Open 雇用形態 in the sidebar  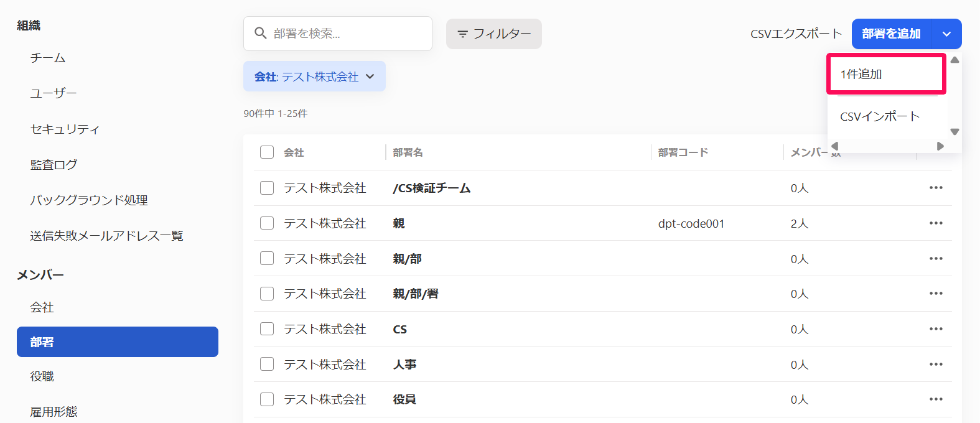[x=54, y=412]
